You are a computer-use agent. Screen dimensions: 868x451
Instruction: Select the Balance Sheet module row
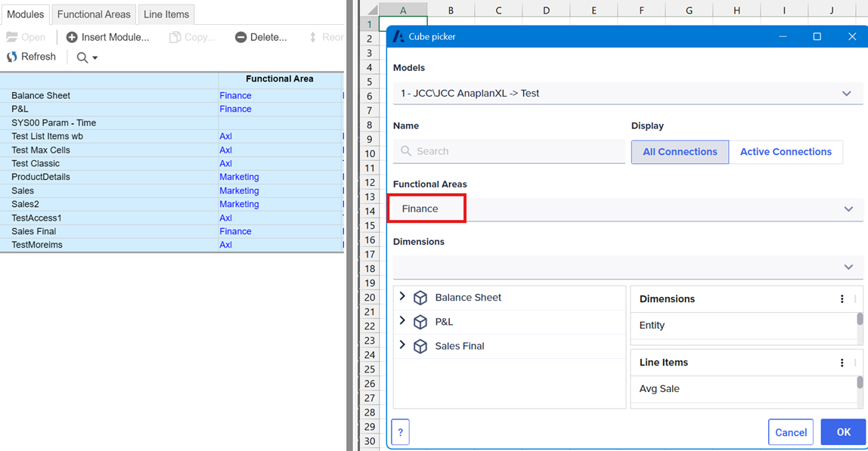click(x=172, y=96)
